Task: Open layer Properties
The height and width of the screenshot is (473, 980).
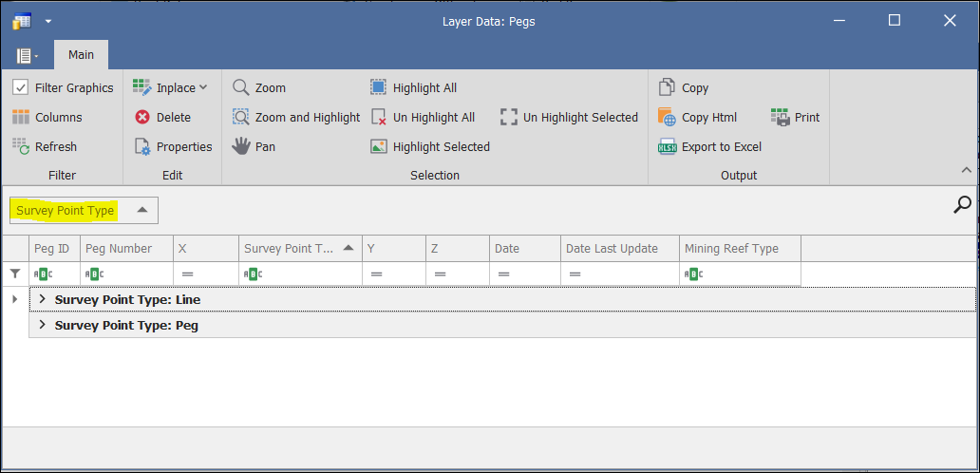Action: point(173,146)
